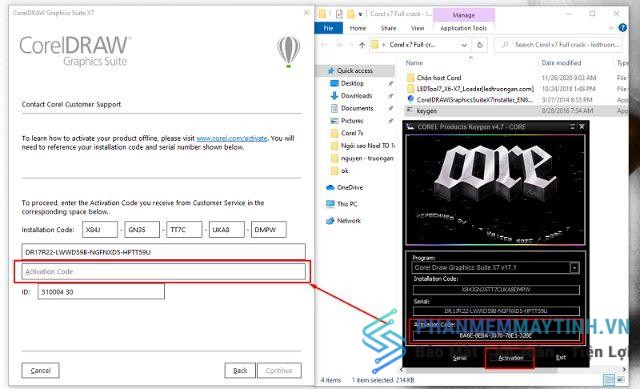Click the refresh button beside address bar
The image size is (640, 389).
[x=480, y=45]
